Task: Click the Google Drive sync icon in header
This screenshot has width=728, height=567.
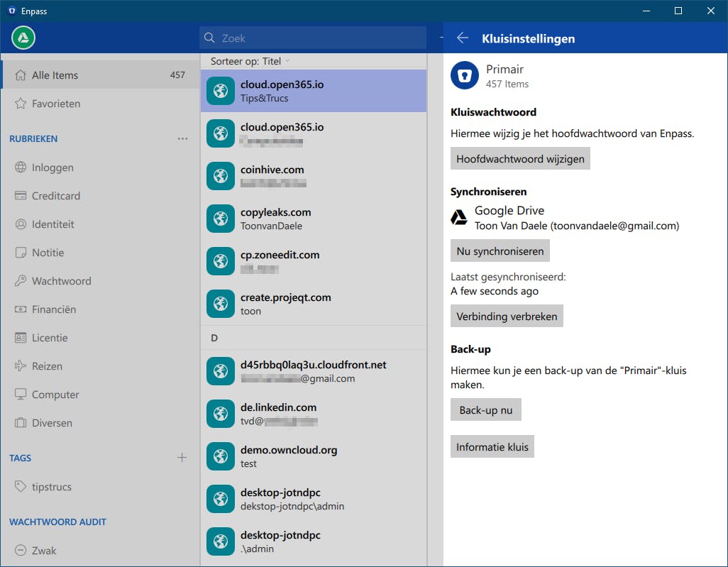Action: [x=23, y=38]
